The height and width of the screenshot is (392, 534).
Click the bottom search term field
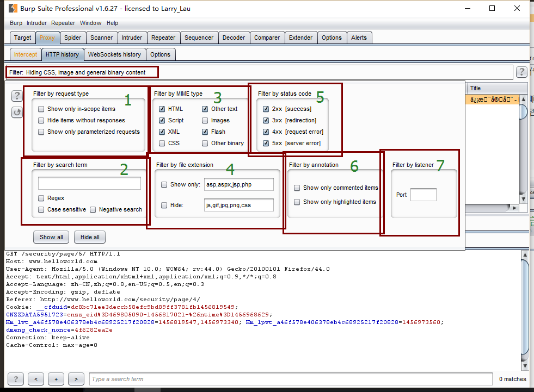coord(291,379)
